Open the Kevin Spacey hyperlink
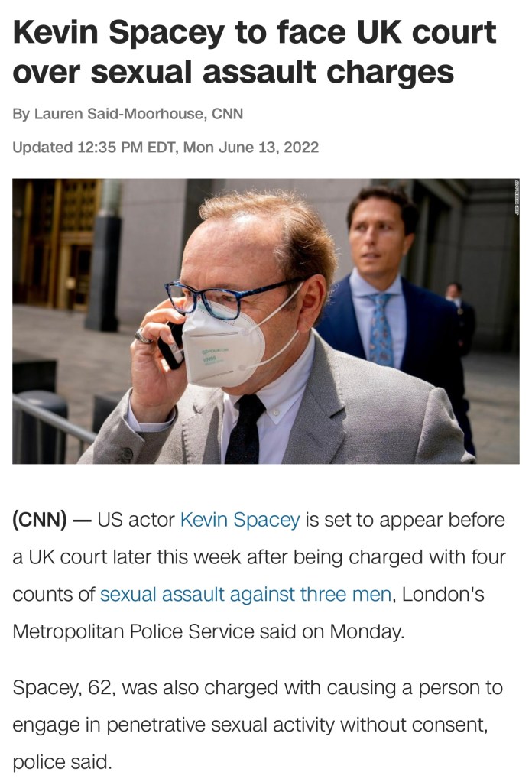This screenshot has width=532, height=782. click(x=240, y=520)
